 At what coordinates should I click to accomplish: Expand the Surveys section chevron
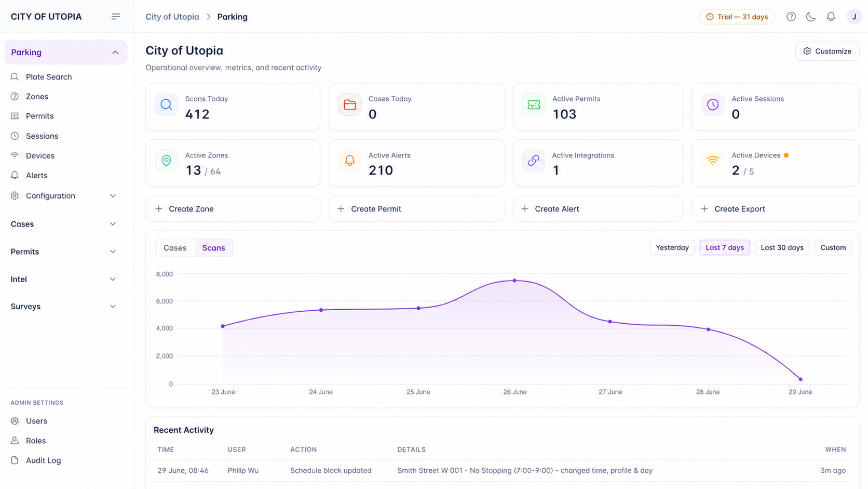[113, 307]
